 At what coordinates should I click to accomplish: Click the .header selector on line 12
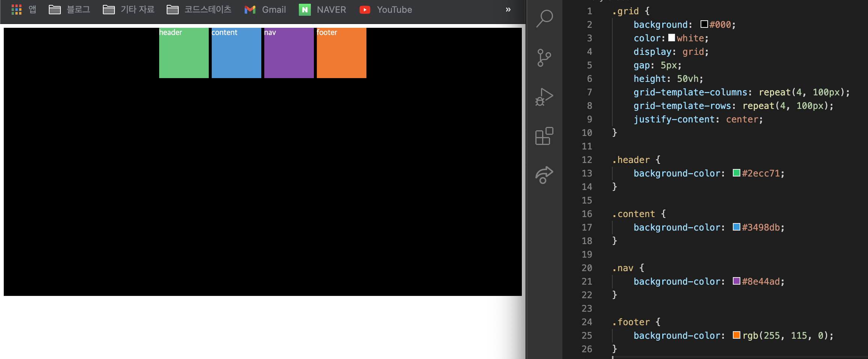631,160
